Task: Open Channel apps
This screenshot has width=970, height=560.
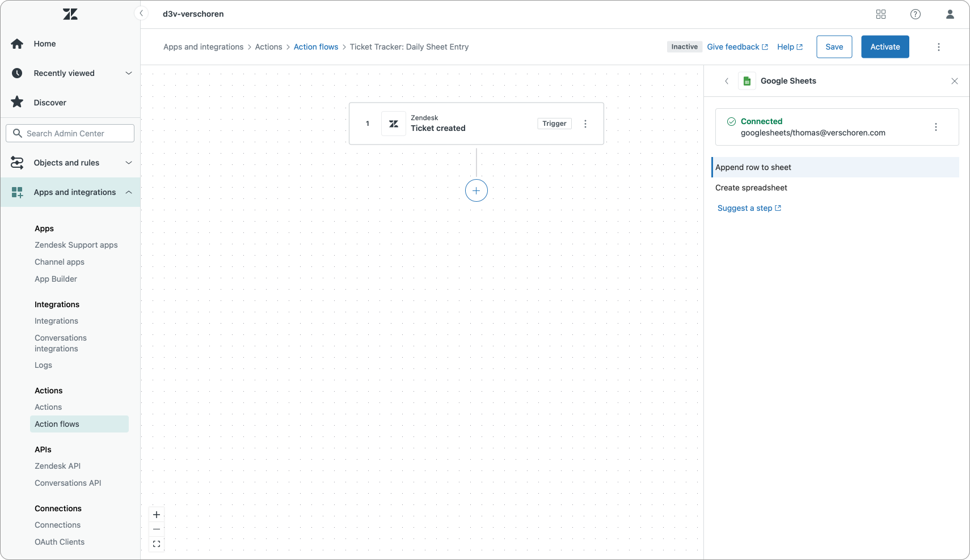Action: click(x=60, y=262)
